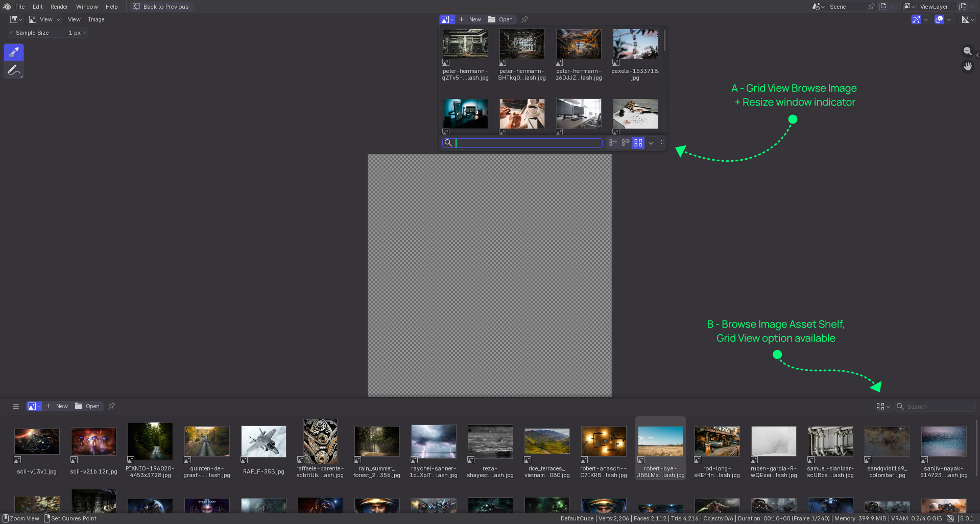Select the Annotate tool
The height and width of the screenshot is (524, 980).
(14, 70)
